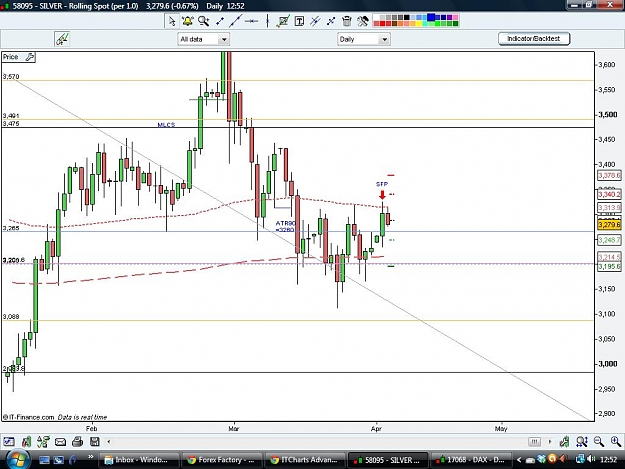
Task: Open the All data range dropdown
Action: pos(203,39)
